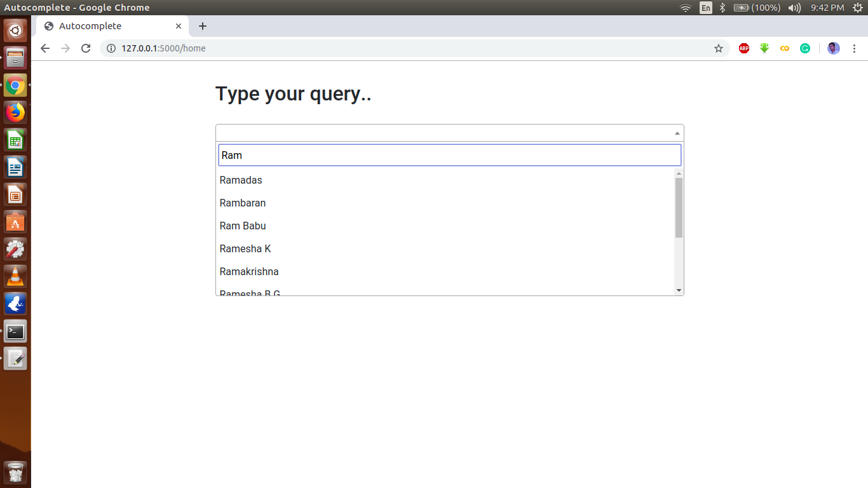Choose Ram Babu suggestion
This screenshot has height=488, width=868.
(x=445, y=226)
